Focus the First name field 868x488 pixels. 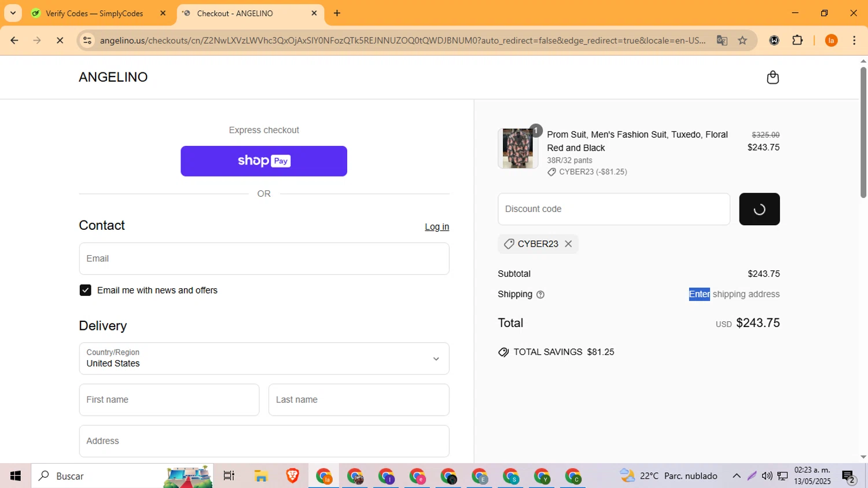coord(169,400)
